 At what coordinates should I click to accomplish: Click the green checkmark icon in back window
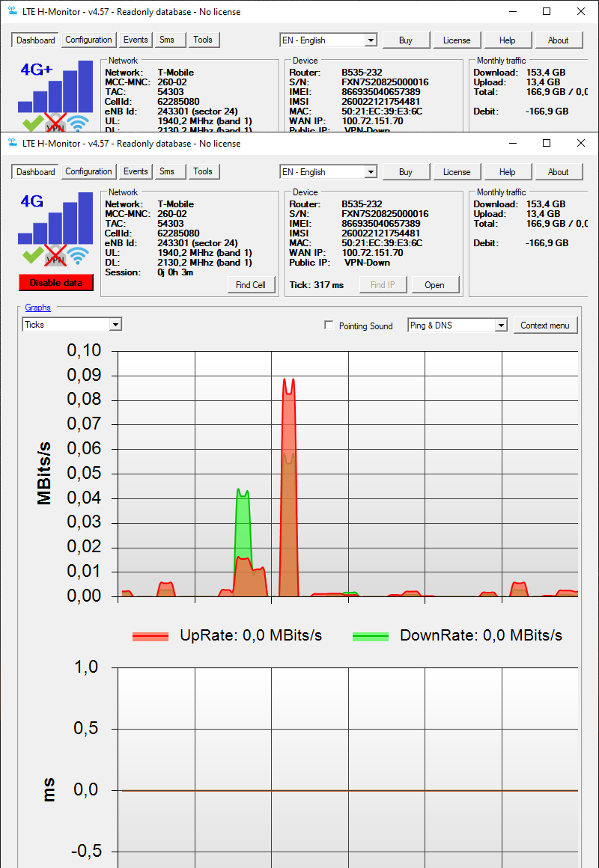pyautogui.click(x=33, y=123)
